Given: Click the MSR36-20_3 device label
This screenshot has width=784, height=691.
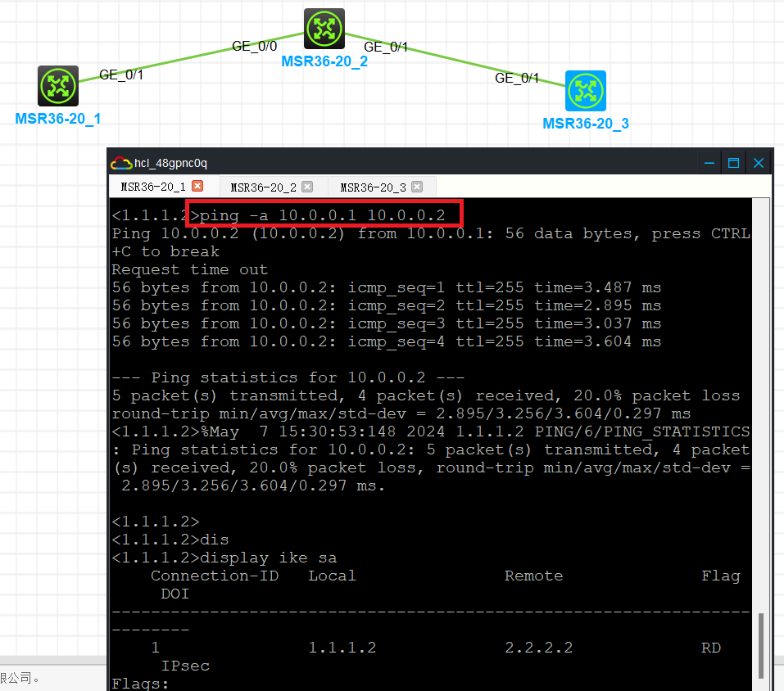Looking at the screenshot, I should [x=586, y=124].
